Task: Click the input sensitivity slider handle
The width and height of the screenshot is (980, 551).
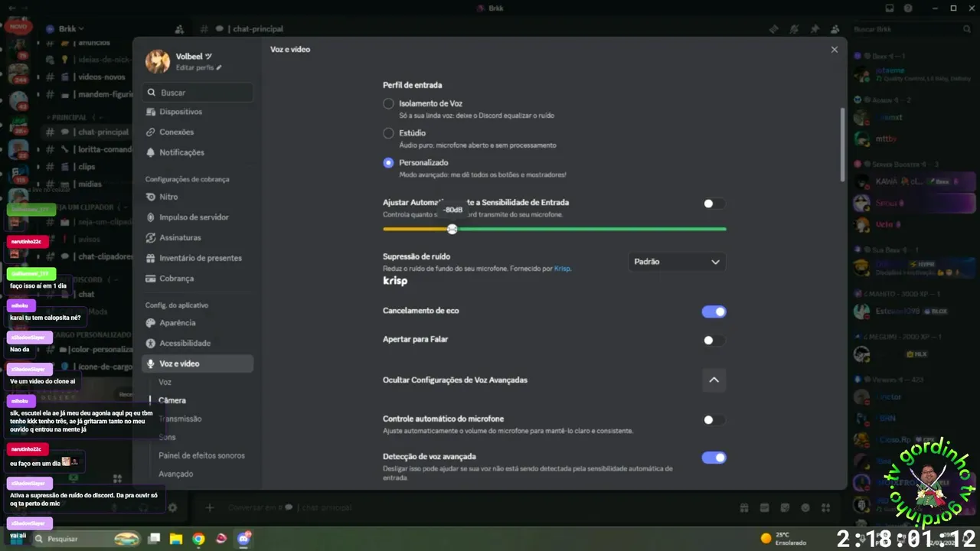Action: pyautogui.click(x=452, y=229)
